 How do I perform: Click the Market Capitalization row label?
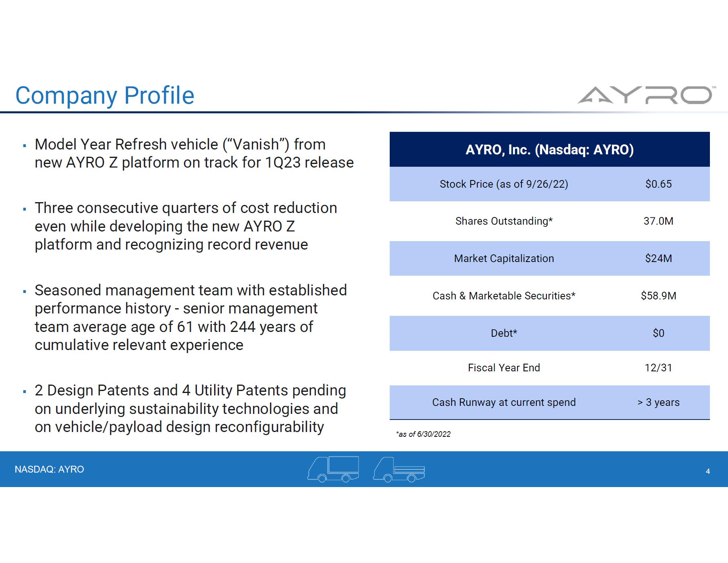pos(503,258)
